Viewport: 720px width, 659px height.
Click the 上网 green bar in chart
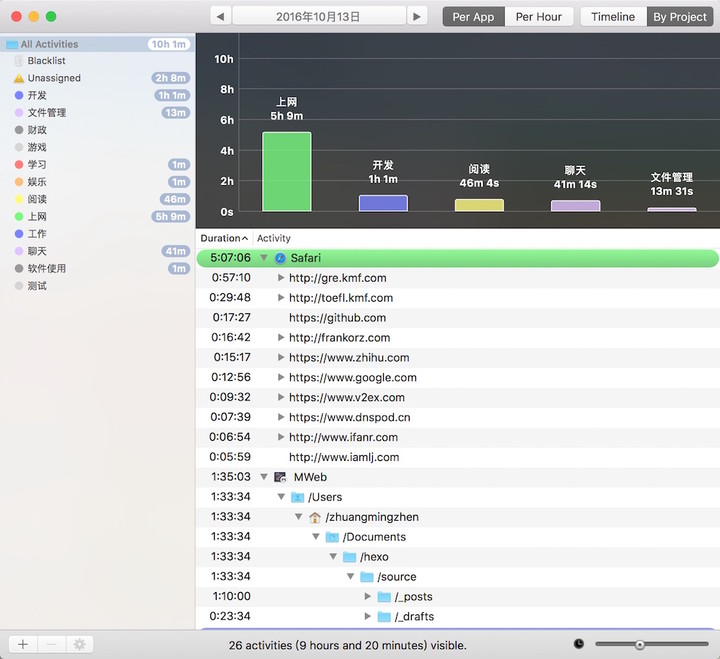(287, 172)
